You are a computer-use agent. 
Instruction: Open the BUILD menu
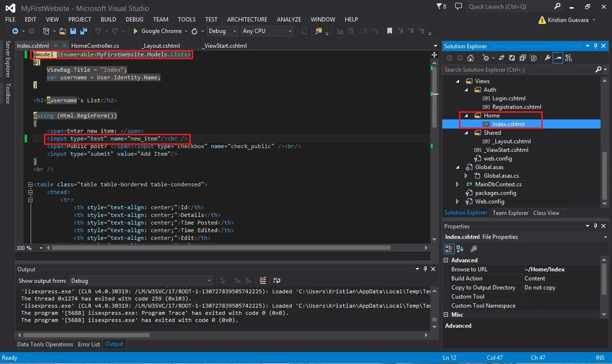point(109,20)
